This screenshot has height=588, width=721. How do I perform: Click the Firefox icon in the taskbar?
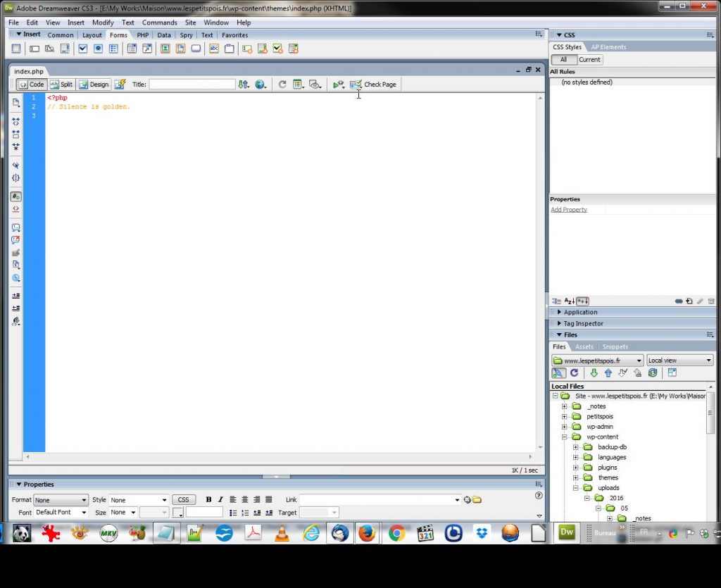tap(366, 533)
